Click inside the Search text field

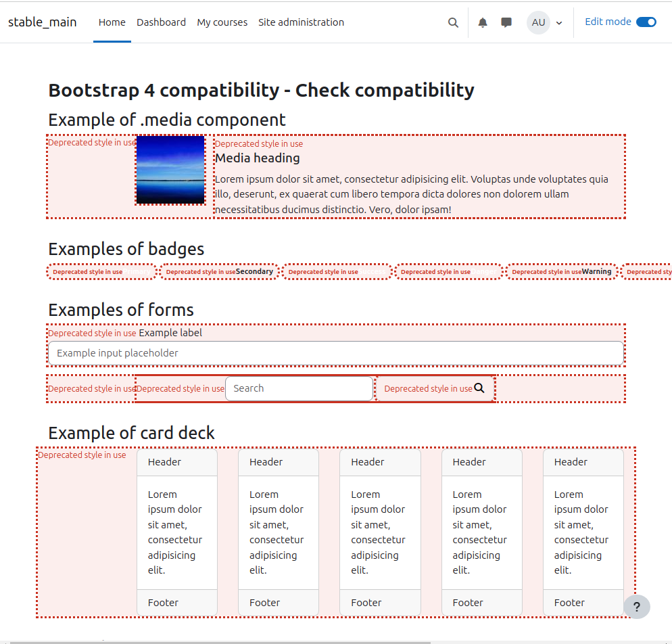click(x=299, y=388)
